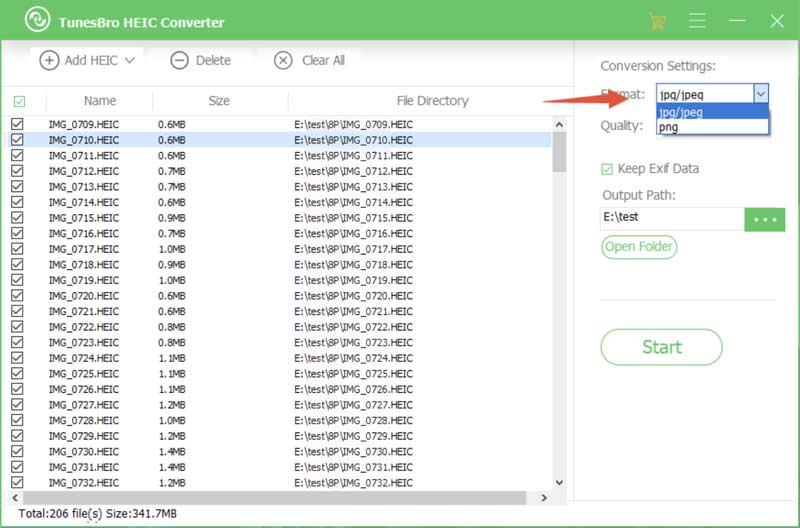
Task: Uncheck the IMG_0717.HEIC checkbox
Action: pyautogui.click(x=17, y=248)
